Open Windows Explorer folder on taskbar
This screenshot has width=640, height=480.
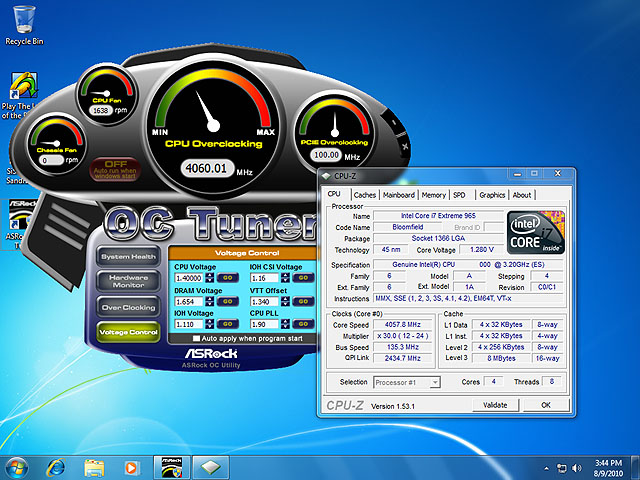[94, 468]
